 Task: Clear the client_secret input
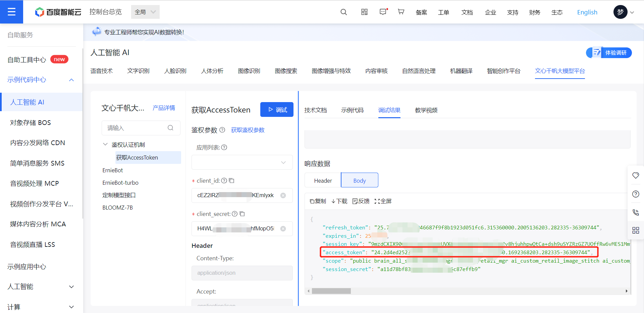[283, 229]
